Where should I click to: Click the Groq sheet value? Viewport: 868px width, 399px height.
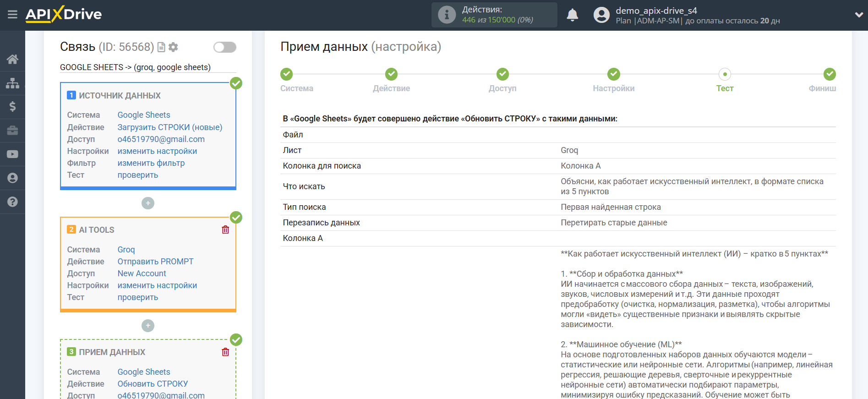tap(569, 150)
